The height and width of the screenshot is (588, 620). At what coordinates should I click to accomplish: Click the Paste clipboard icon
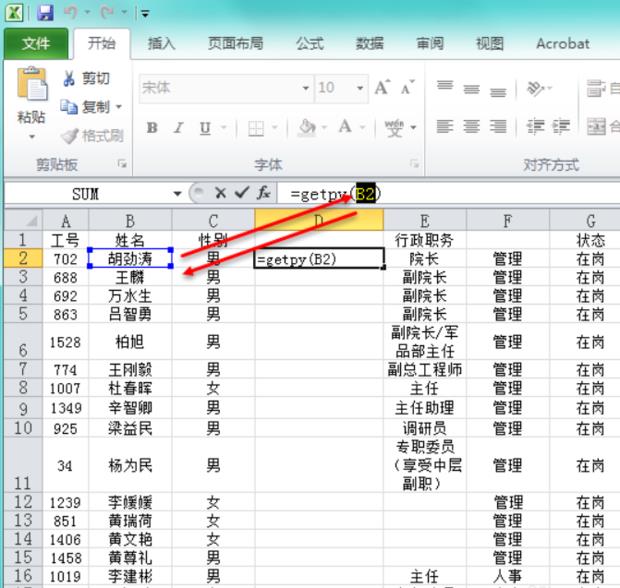pyautogui.click(x=31, y=88)
